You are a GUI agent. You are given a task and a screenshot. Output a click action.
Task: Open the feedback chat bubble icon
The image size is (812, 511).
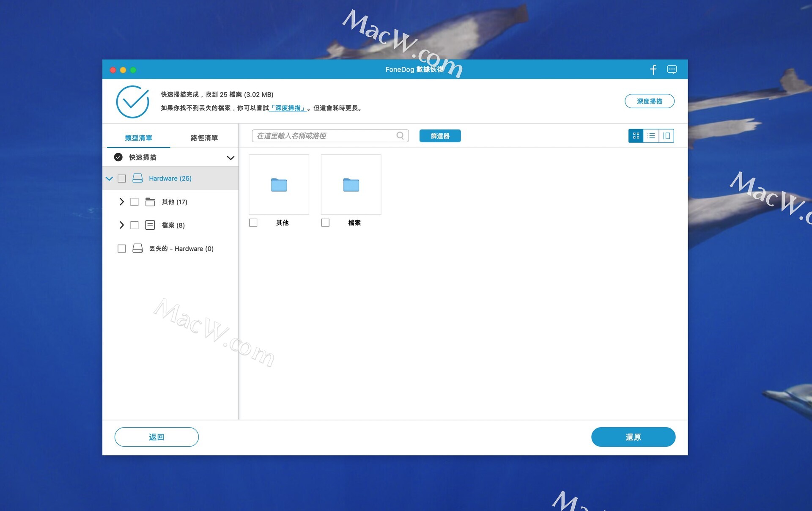[672, 70]
